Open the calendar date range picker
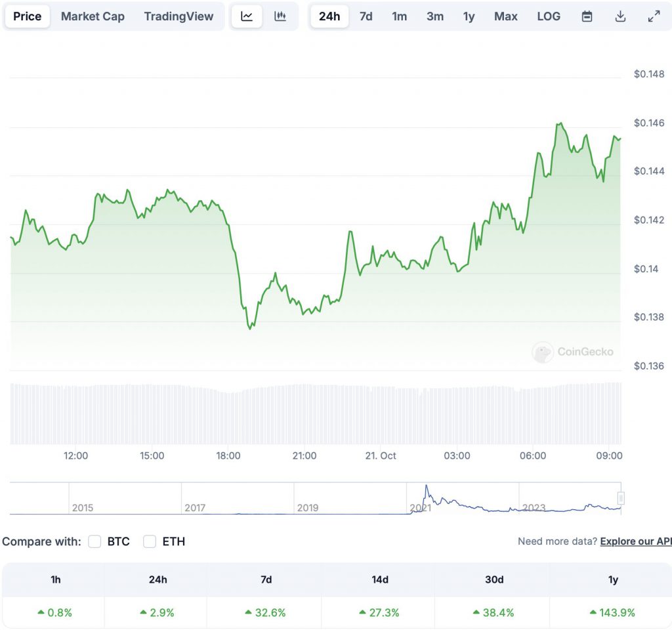The image size is (672, 632). (587, 16)
